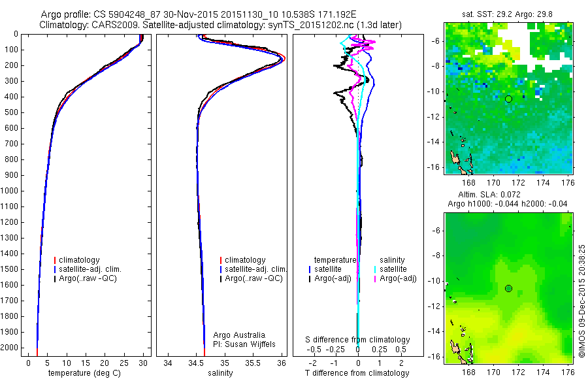Click the 'sat. SST: 29.2 Argo: 29.8' heading

click(x=507, y=14)
